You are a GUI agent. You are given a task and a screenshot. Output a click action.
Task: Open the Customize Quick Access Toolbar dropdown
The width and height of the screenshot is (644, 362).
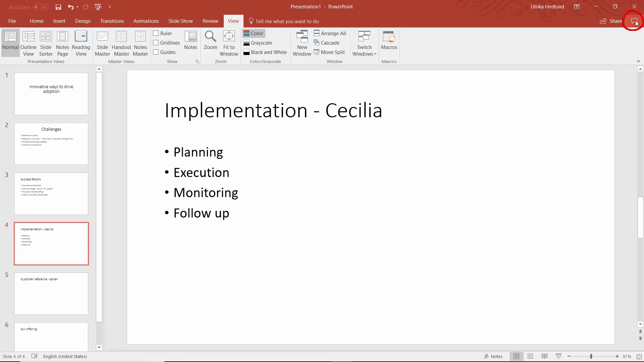point(110,7)
